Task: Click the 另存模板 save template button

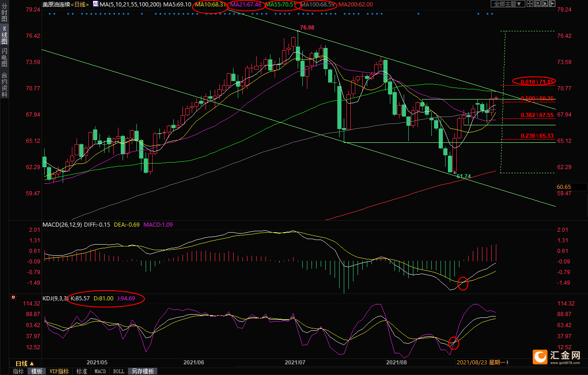Action: click(142, 371)
